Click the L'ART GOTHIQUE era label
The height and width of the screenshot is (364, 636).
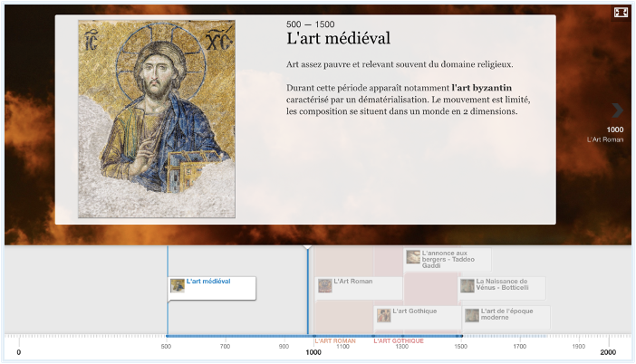[x=398, y=341]
